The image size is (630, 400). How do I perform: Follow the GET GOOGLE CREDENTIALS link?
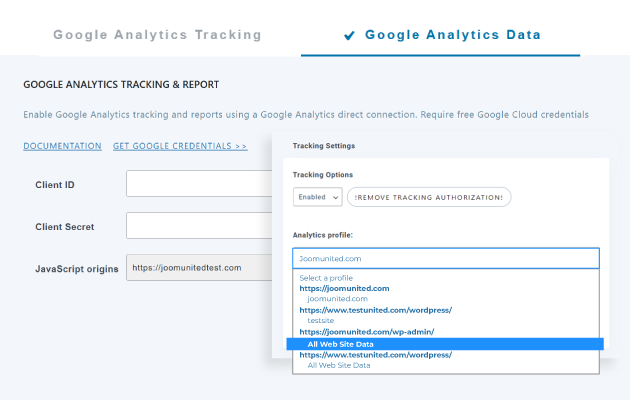[x=180, y=146]
